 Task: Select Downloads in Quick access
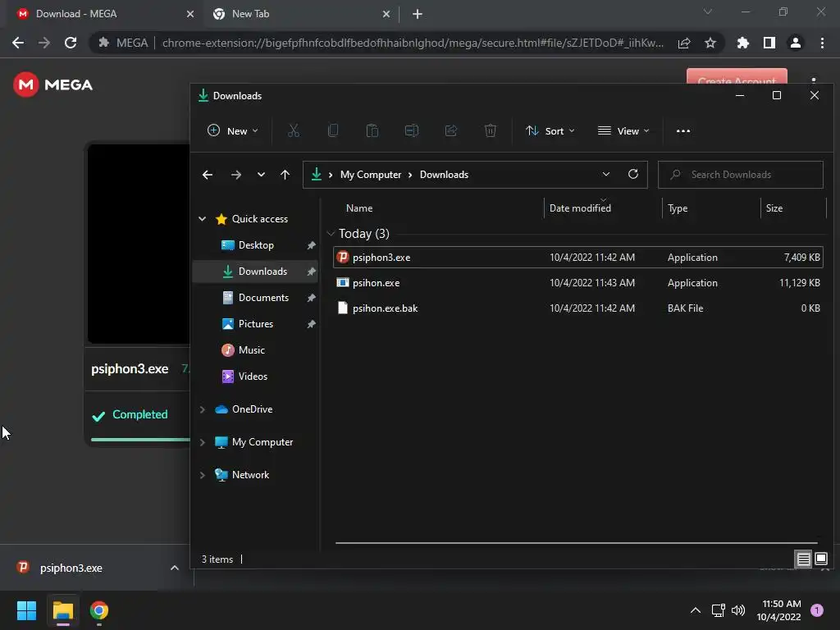256,271
